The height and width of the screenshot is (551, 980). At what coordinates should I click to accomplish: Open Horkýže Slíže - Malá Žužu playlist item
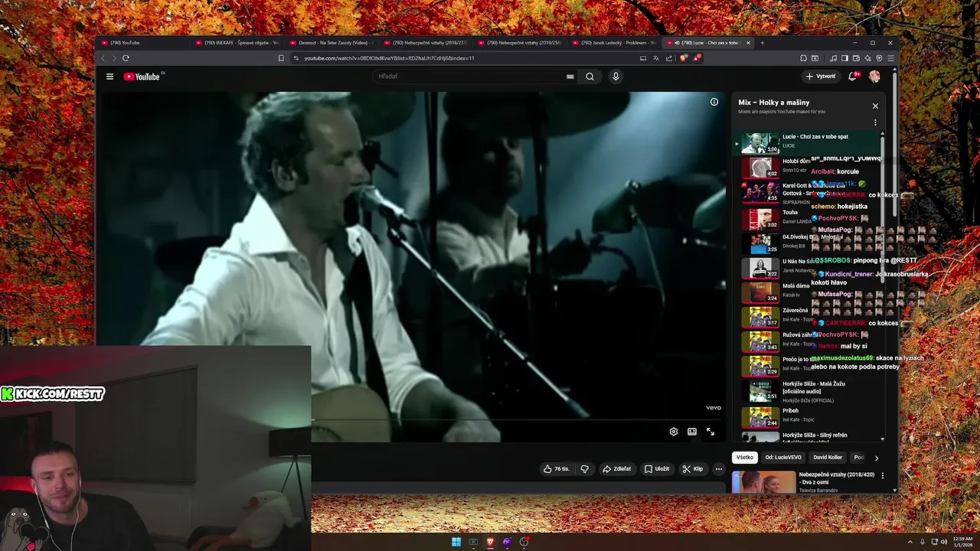pyautogui.click(x=808, y=391)
